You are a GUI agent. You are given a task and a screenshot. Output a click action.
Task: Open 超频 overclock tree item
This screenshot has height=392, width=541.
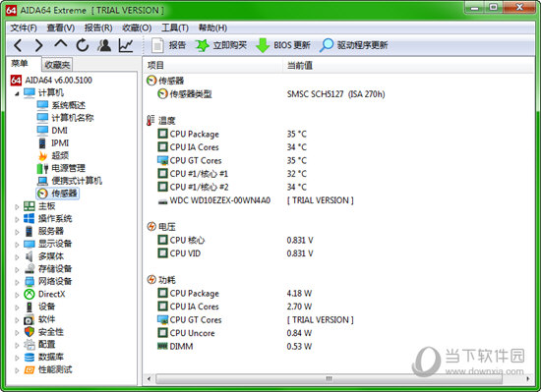click(53, 155)
